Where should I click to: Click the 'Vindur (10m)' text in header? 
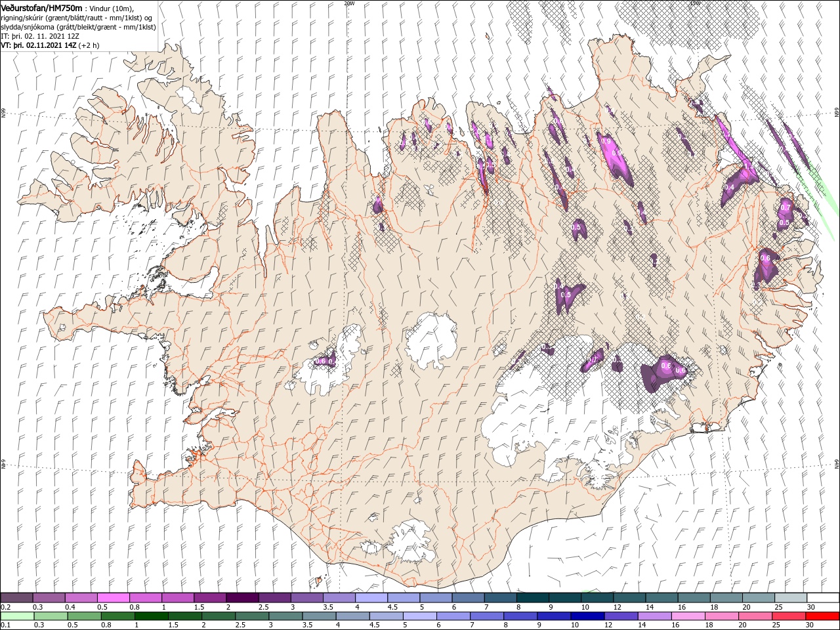pos(110,9)
